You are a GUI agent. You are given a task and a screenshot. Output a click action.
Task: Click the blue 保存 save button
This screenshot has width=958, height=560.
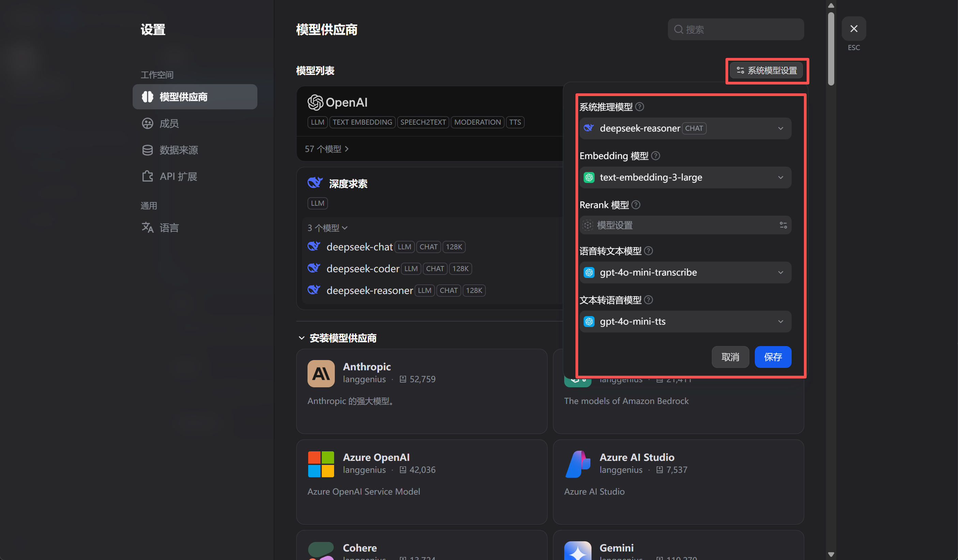click(x=773, y=357)
